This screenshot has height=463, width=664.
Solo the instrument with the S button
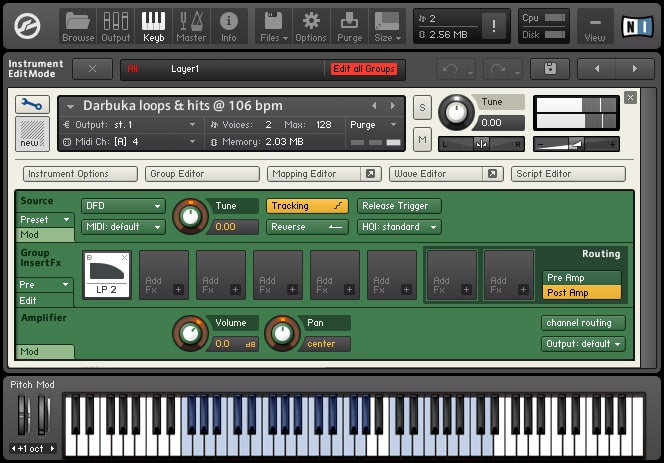point(422,108)
